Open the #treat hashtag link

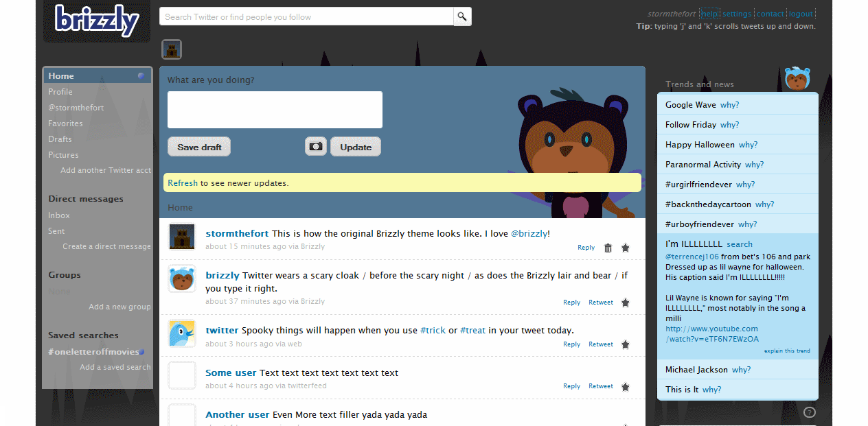[x=472, y=330]
